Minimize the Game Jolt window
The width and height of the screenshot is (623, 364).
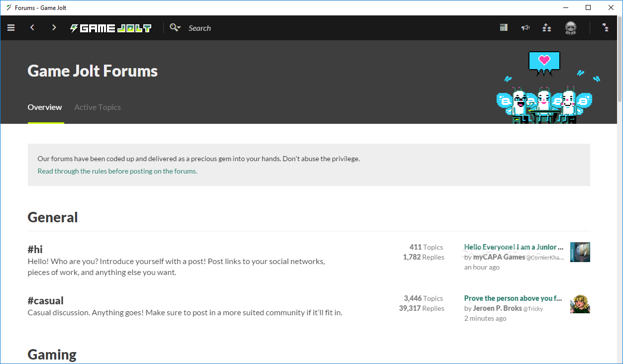565,7
